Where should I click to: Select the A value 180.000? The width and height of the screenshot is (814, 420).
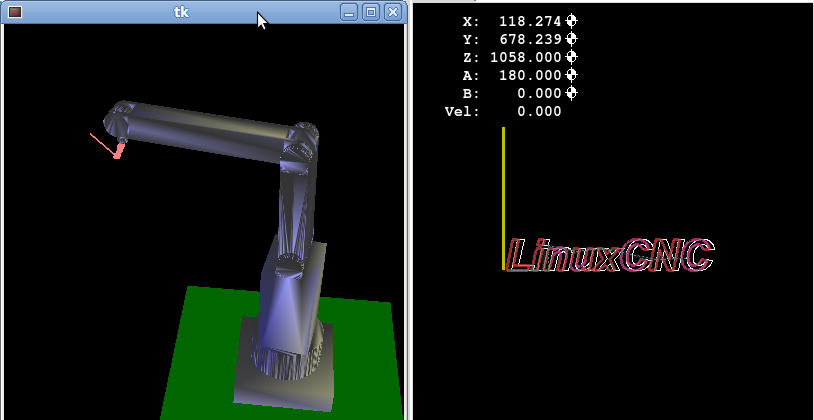click(x=530, y=75)
